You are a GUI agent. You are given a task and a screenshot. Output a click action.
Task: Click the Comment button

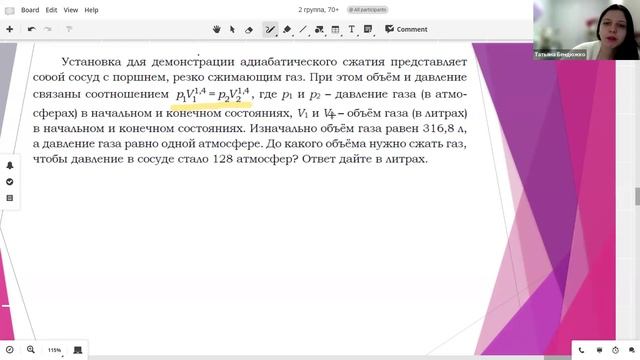[406, 29]
